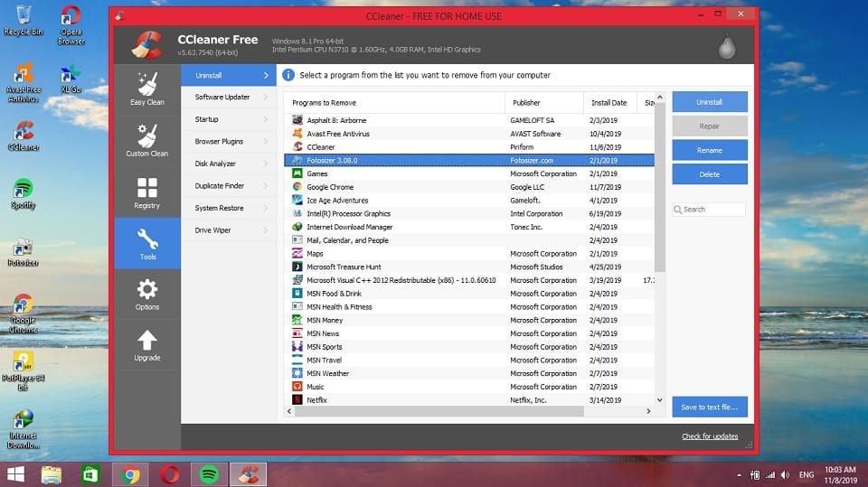
Task: Open Internet Download Manager desktop shortcut
Action: click(24, 429)
